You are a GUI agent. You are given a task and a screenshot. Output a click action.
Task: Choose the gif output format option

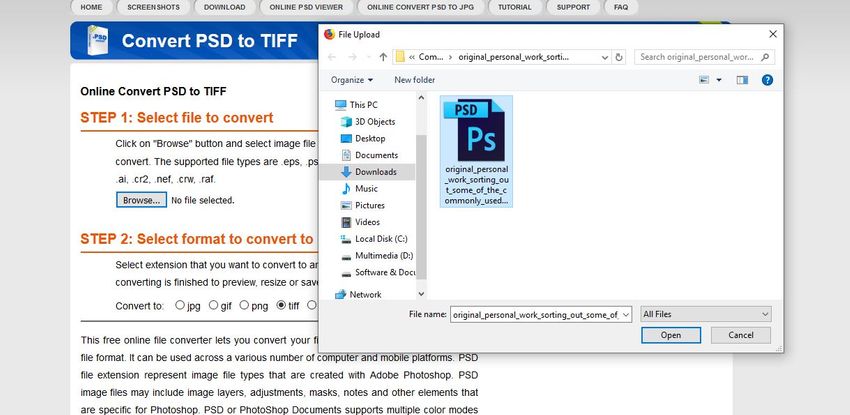[x=213, y=305]
